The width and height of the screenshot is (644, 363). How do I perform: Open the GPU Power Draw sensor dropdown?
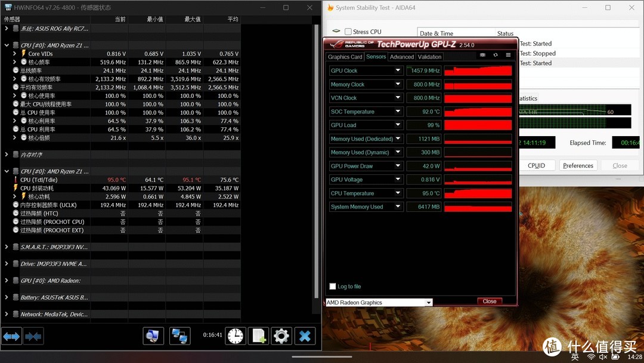[398, 165]
